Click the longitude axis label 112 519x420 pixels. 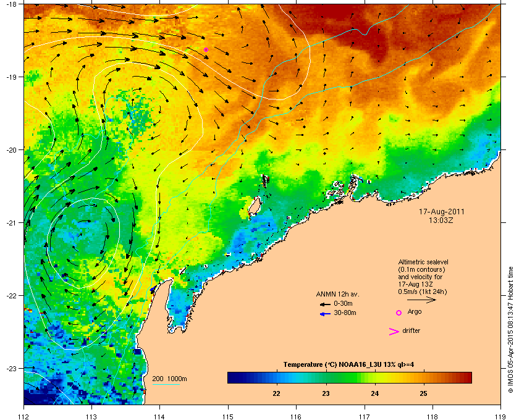point(24,416)
